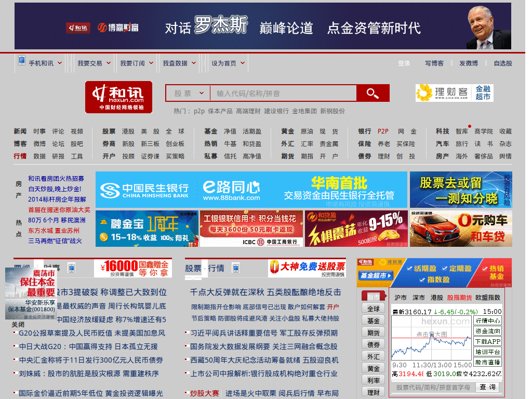
Task: Switch chart to 沪市 index
Action: click(401, 298)
